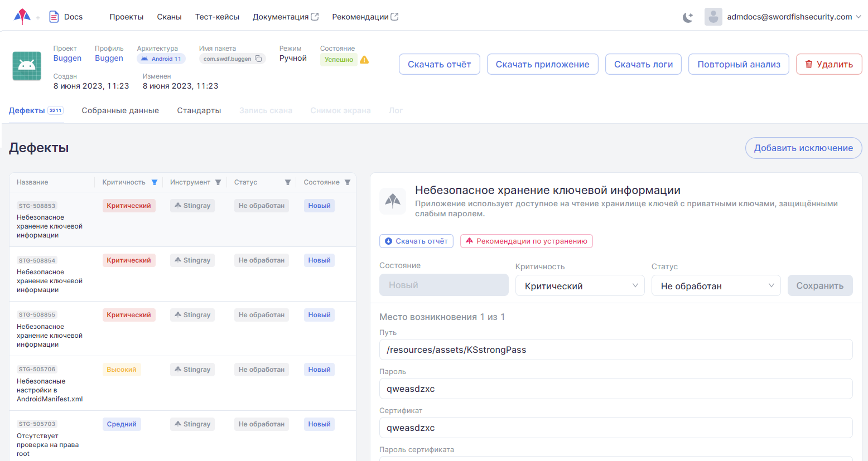Click Не обработан status in STG-505706 row

pos(262,370)
